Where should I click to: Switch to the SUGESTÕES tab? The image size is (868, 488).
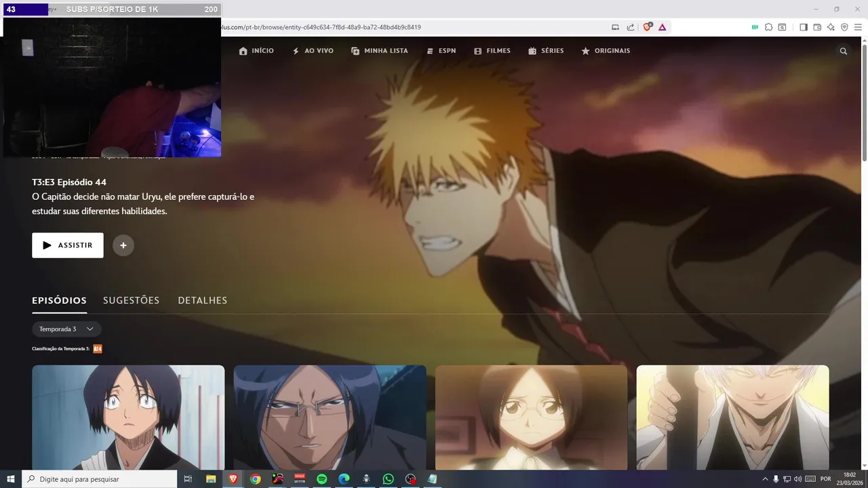(x=131, y=300)
